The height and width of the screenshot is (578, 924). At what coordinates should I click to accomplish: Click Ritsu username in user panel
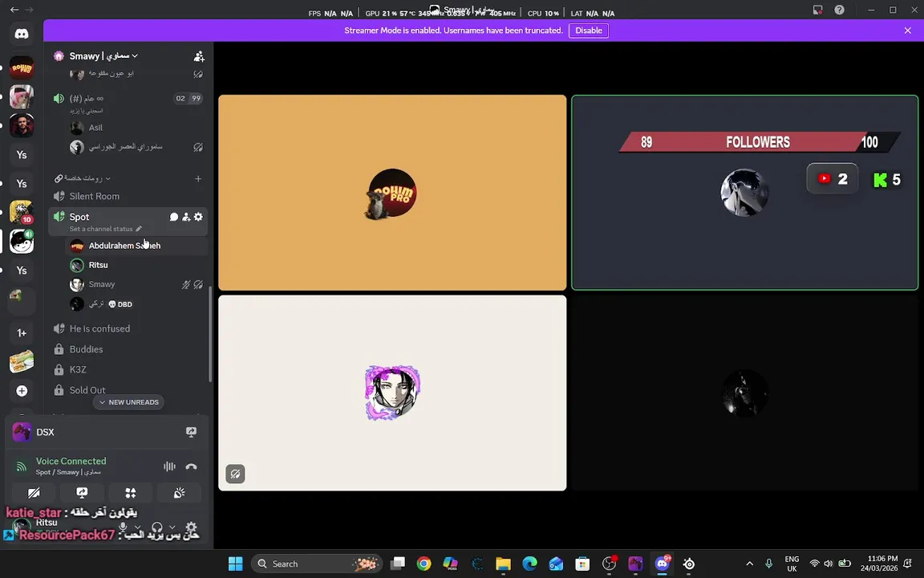coord(47,523)
